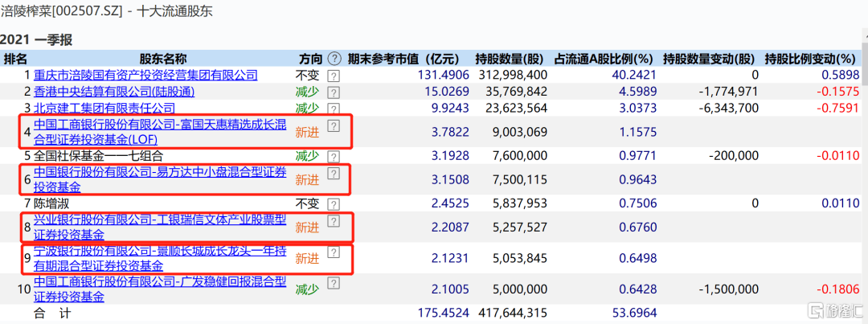Click the 占流通A股比例(%) column header

point(604,59)
